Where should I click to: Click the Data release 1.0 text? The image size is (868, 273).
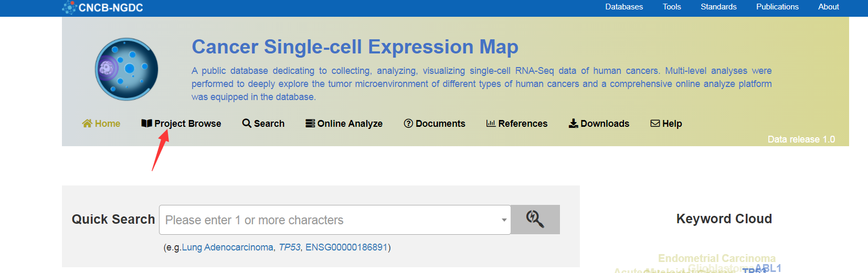(x=801, y=139)
